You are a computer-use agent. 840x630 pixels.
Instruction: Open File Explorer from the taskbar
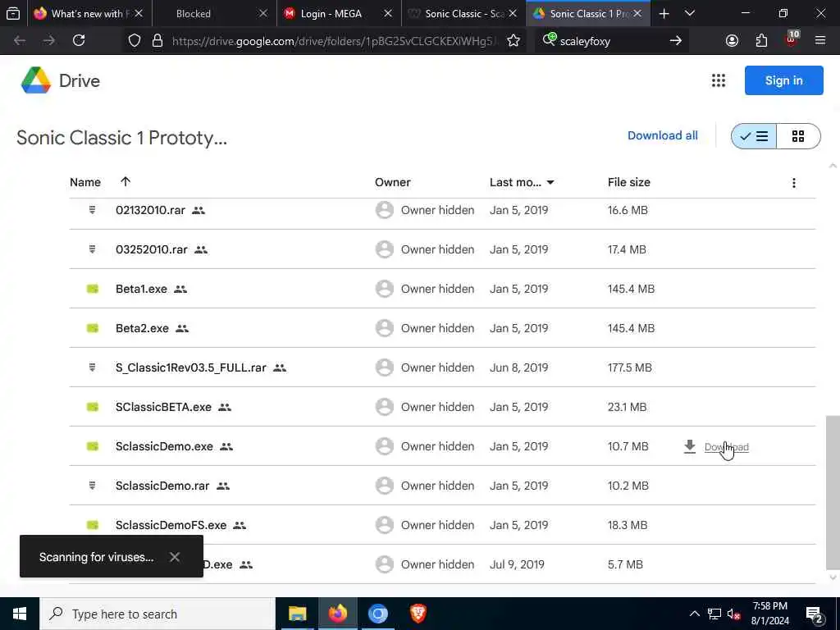tap(297, 614)
